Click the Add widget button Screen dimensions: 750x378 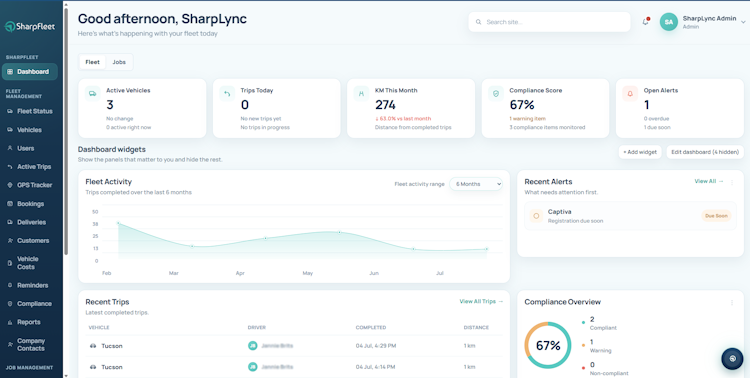[640, 152]
